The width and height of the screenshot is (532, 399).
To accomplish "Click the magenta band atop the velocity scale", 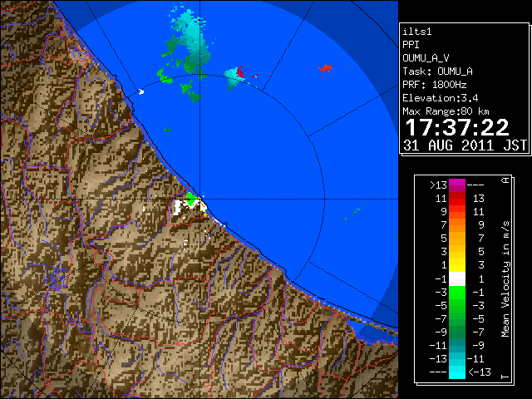I will [x=457, y=185].
